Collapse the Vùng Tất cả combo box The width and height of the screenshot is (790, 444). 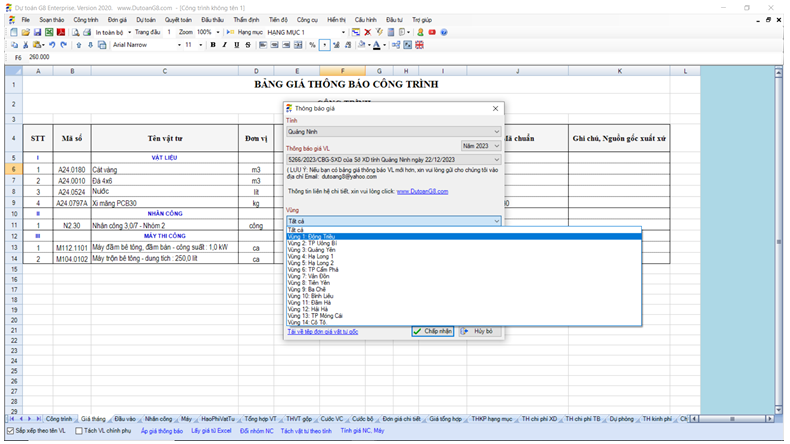point(393,221)
